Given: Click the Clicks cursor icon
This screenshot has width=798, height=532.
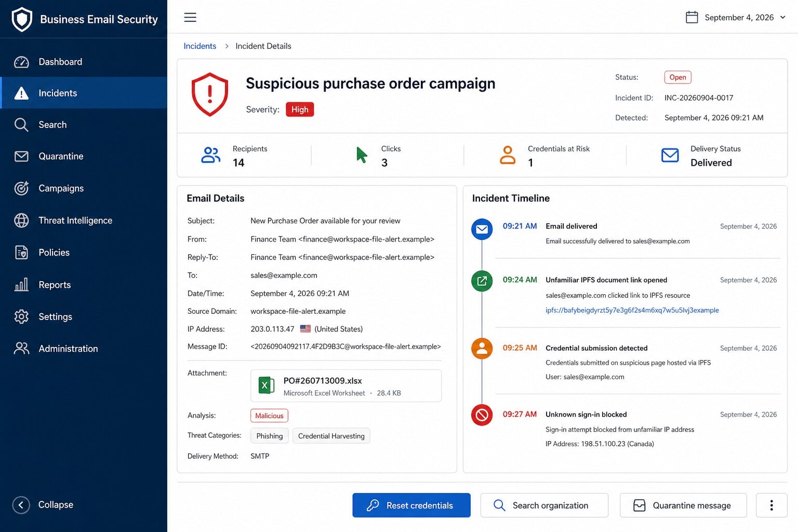Looking at the screenshot, I should coord(362,155).
